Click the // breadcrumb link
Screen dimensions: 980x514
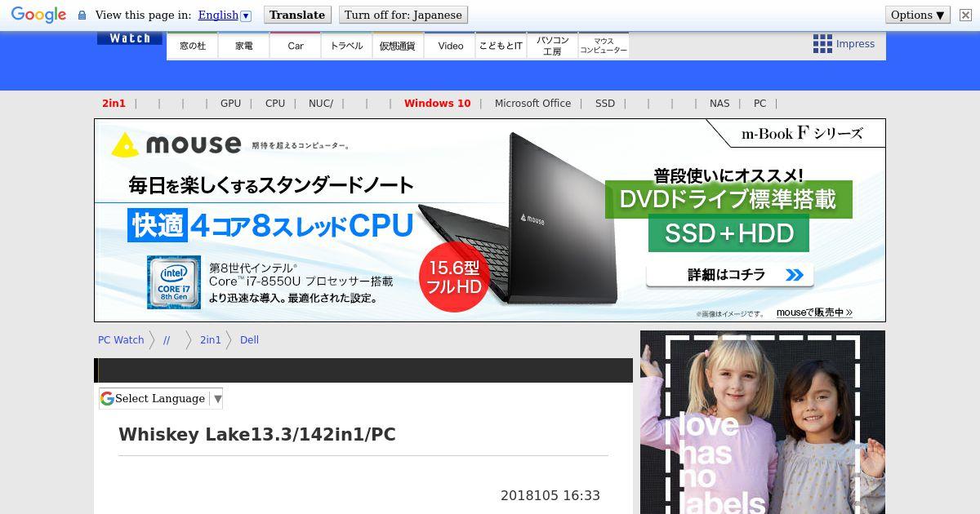click(167, 340)
